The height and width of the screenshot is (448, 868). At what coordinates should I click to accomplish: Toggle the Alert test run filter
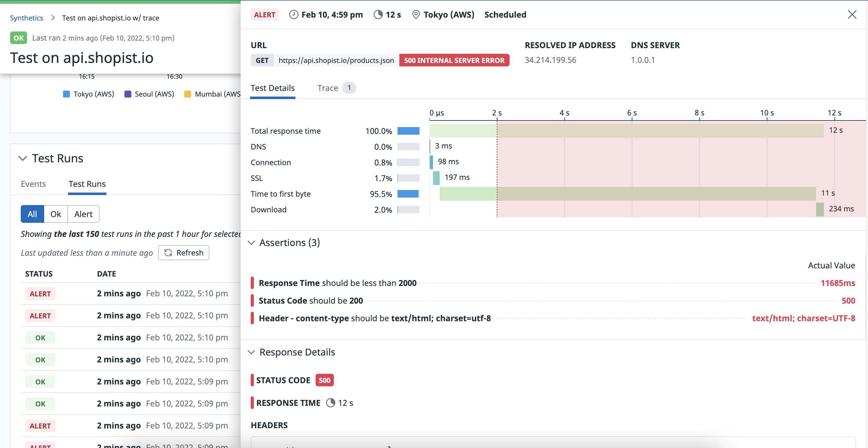(x=83, y=214)
